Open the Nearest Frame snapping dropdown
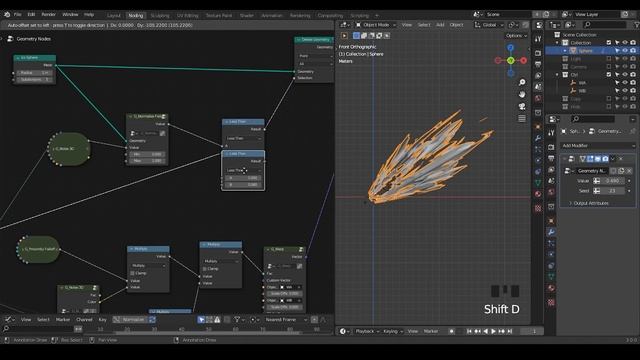Screen dimensions: 640x360 tap(286, 320)
